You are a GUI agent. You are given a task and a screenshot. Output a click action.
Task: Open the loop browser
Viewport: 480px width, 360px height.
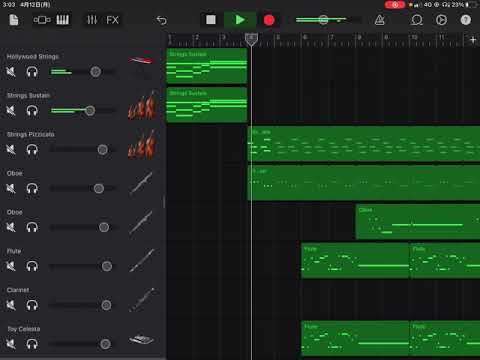416,20
